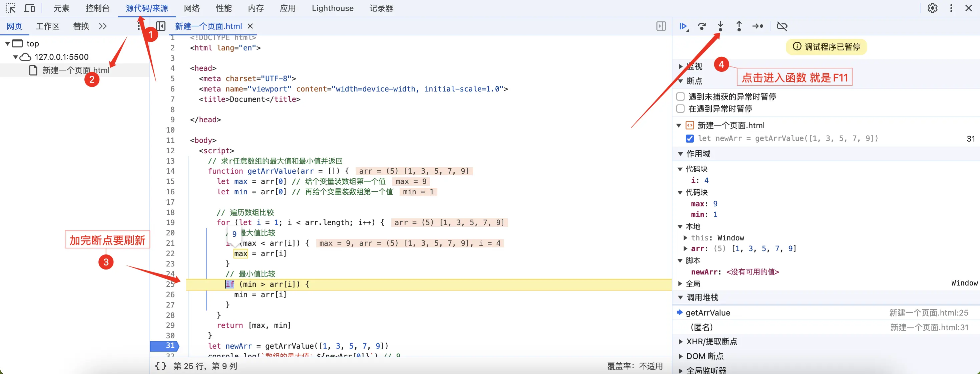Click line number 25 gutter

[x=170, y=284]
